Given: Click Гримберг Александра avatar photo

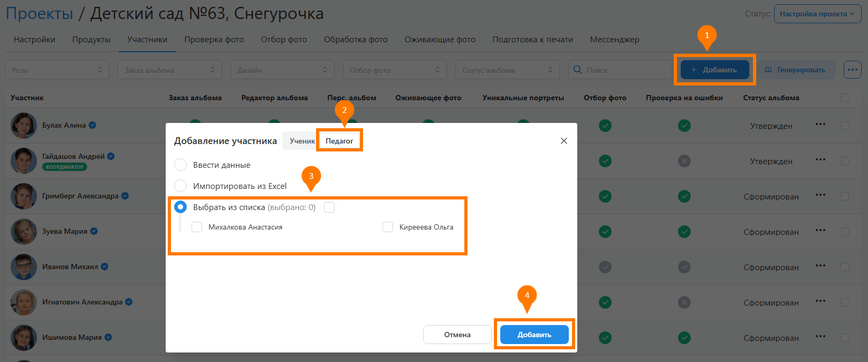Looking at the screenshot, I should [x=24, y=196].
